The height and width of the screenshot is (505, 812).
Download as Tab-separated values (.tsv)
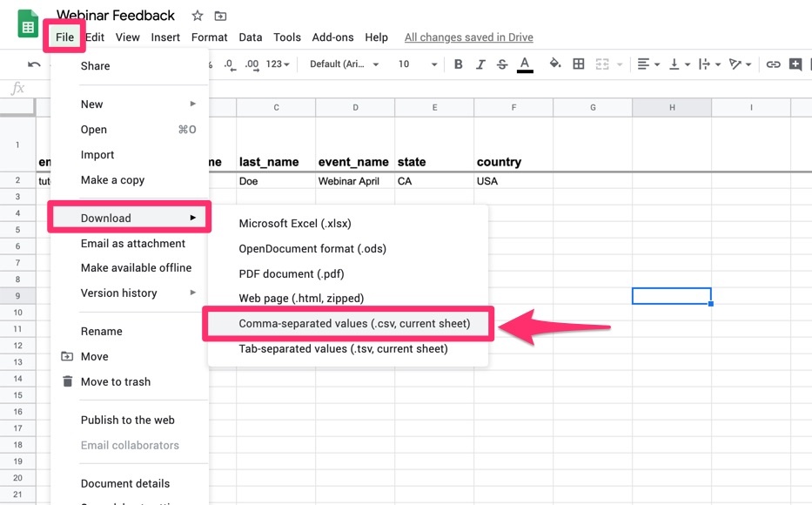[348, 349]
